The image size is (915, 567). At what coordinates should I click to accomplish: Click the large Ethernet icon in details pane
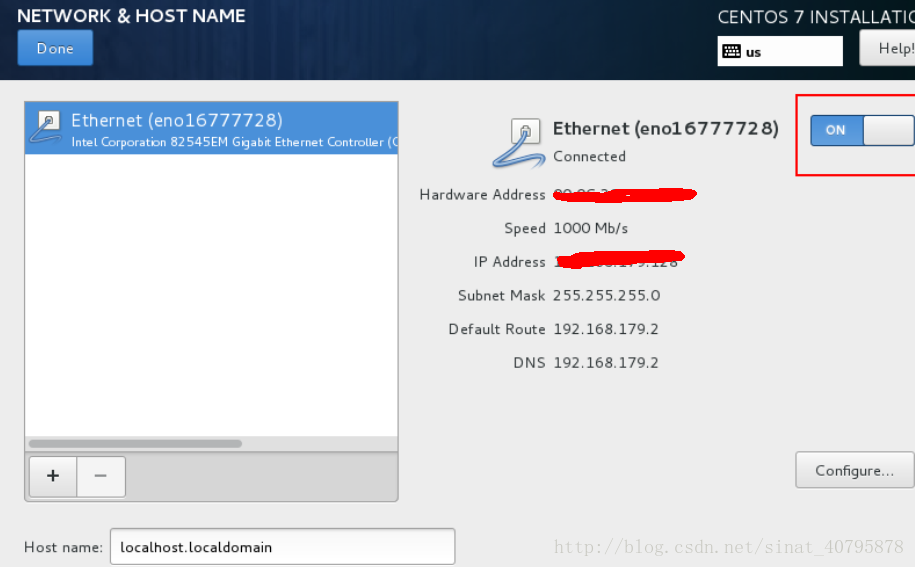[519, 142]
